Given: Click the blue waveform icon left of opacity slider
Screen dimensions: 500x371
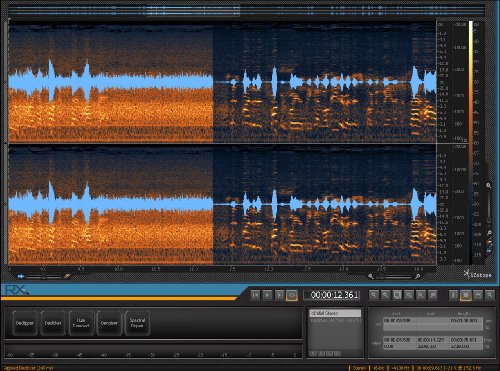Looking at the screenshot, I should (x=21, y=276).
